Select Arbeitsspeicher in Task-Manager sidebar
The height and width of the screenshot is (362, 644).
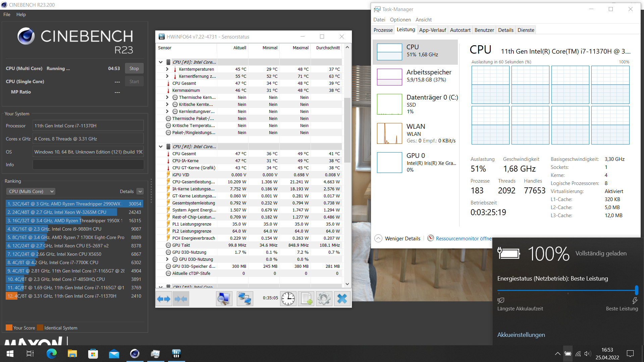point(415,76)
